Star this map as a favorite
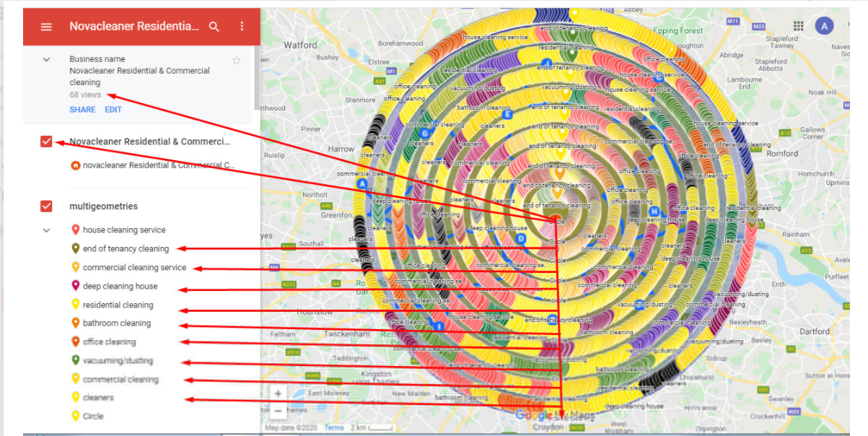 click(236, 59)
